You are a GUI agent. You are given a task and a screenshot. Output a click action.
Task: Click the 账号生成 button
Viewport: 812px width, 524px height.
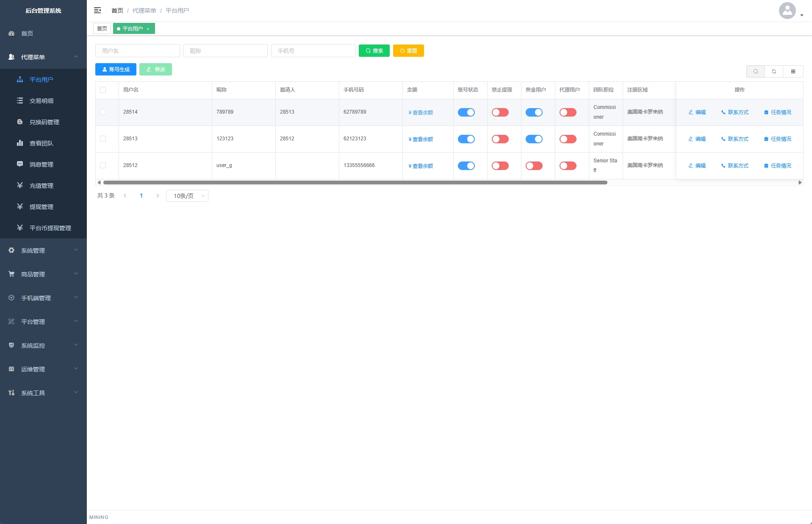(x=116, y=70)
